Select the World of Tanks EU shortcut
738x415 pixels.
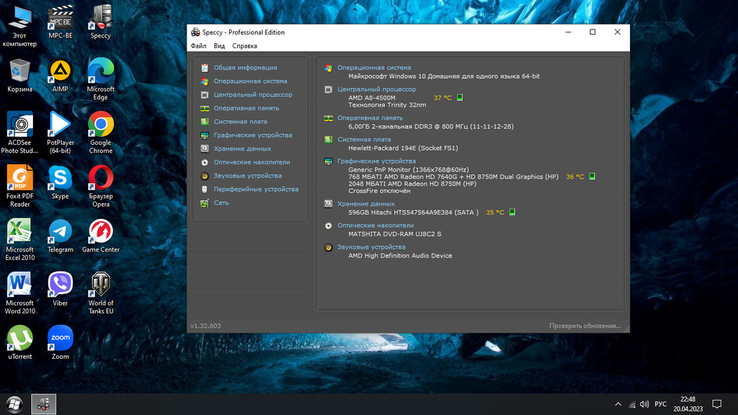(x=101, y=294)
